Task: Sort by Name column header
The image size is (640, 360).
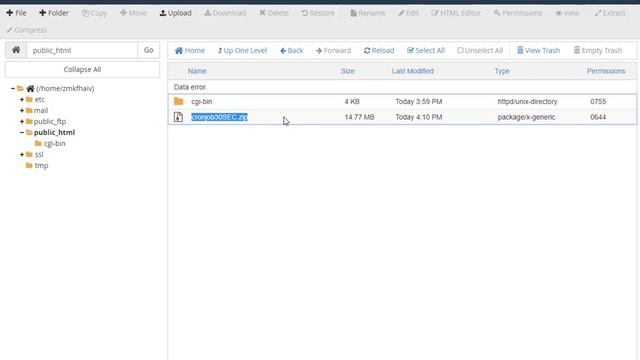Action: [197, 71]
